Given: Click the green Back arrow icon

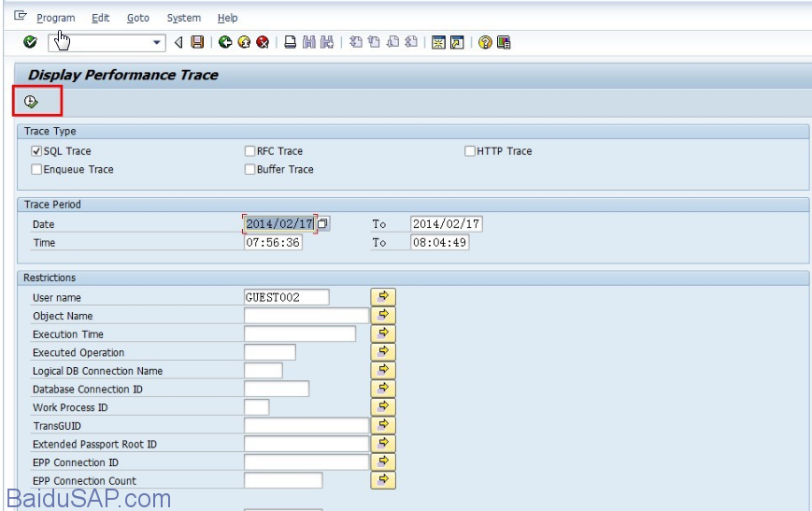Looking at the screenshot, I should pos(225,42).
